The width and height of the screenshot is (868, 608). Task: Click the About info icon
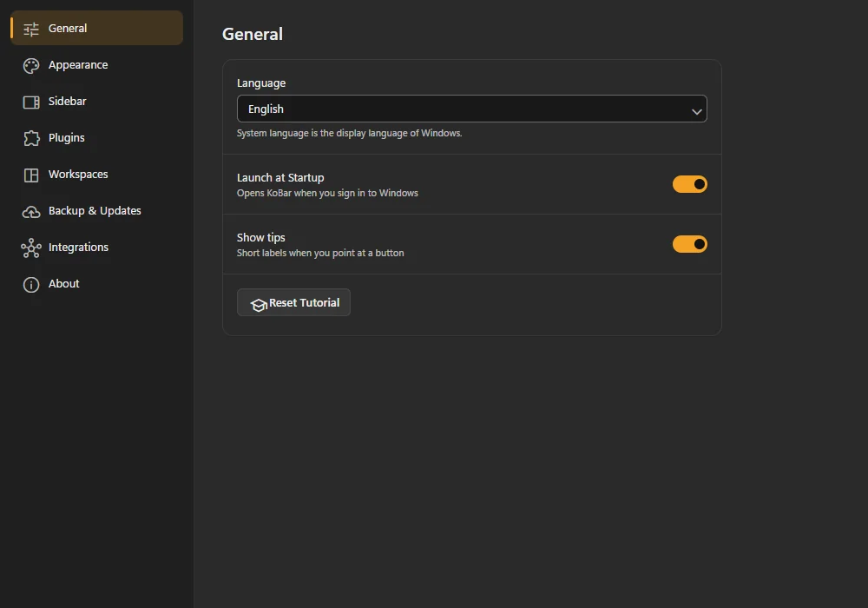point(31,285)
